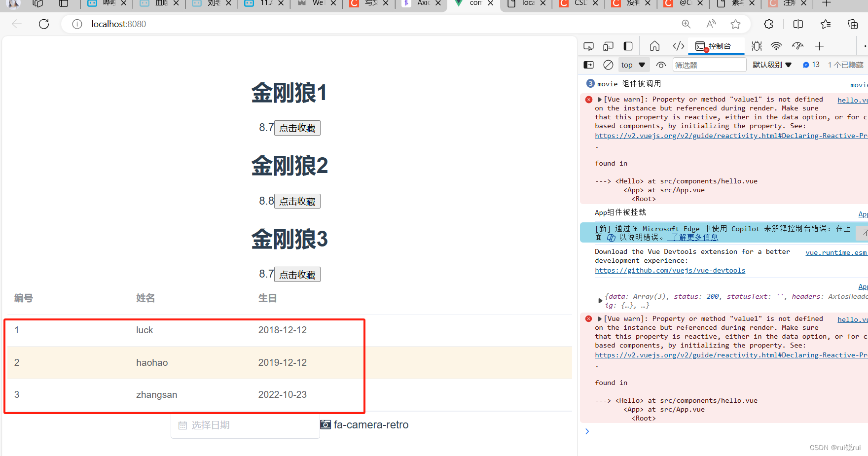Screen dimensions: 868x456
Task: Click the fa-camera-retro camera icon
Action: coord(325,424)
